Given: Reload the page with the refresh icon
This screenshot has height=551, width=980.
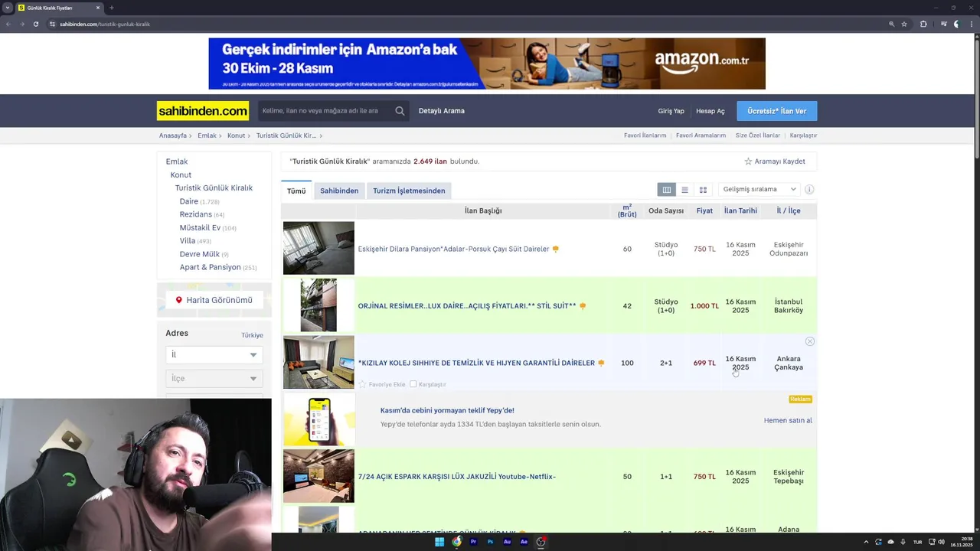Looking at the screenshot, I should [x=35, y=24].
